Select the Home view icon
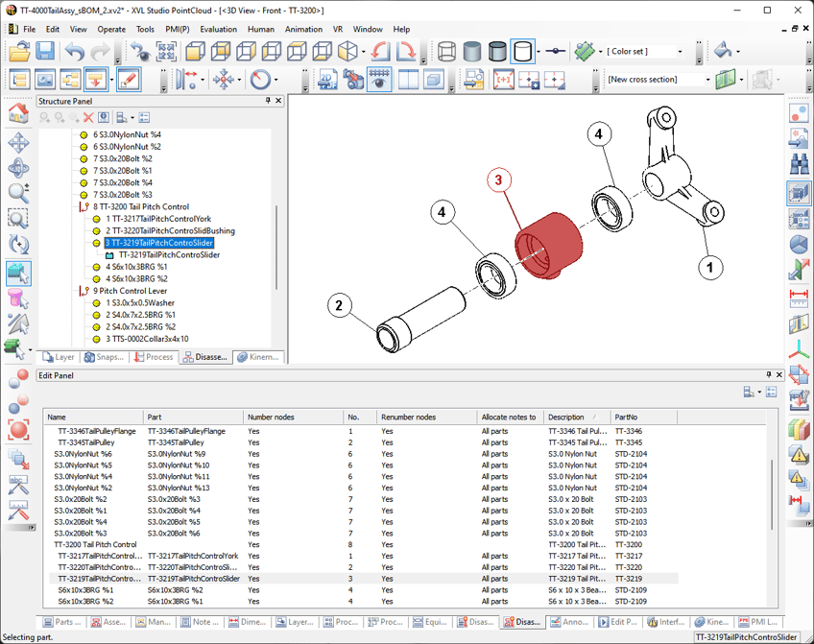Image resolution: width=814 pixels, height=644 pixels. click(x=18, y=114)
